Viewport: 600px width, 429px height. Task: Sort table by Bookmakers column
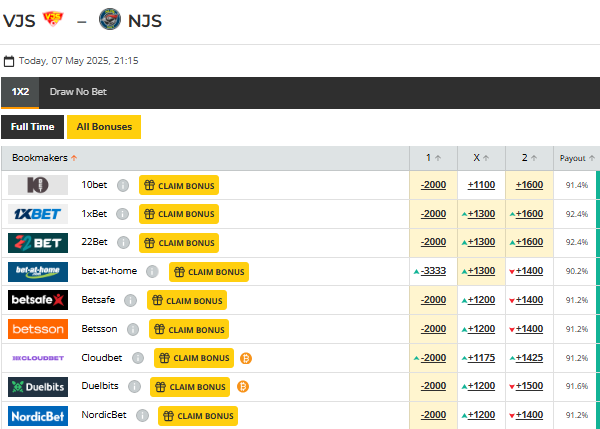tap(44, 158)
